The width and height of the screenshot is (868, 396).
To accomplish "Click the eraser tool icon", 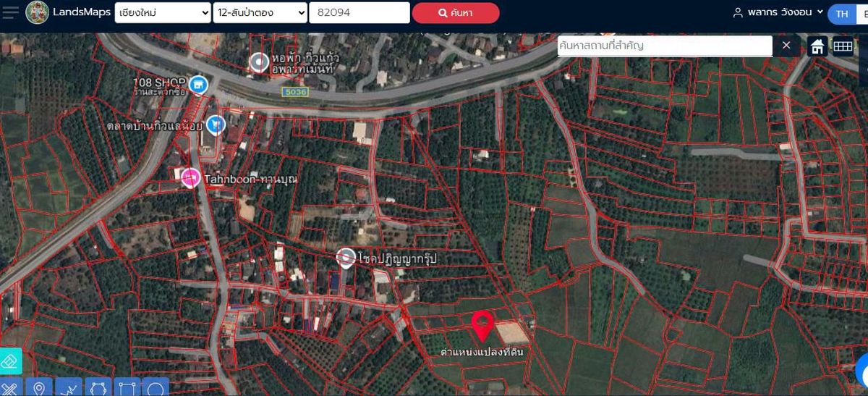I will [10, 361].
